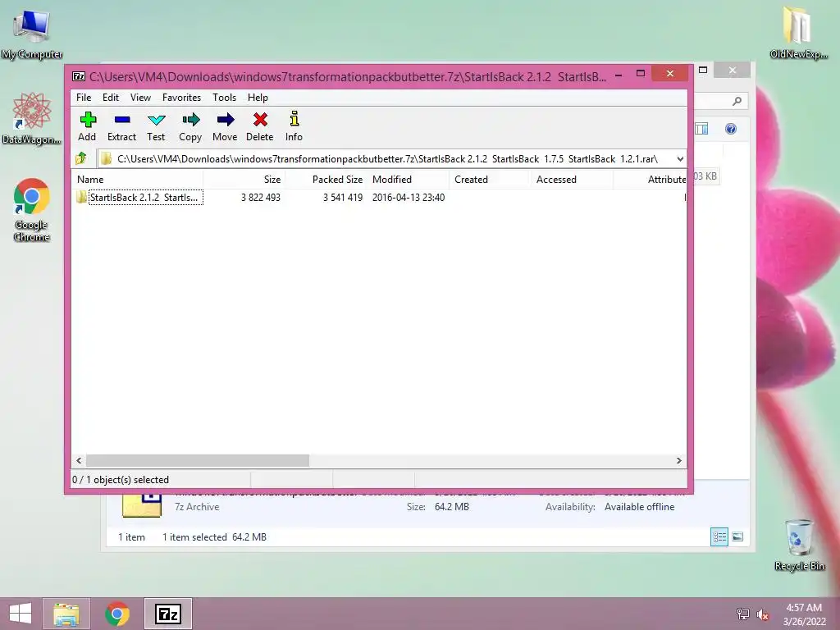Click the muted volume tray icon
Viewport: 840px width, 630px height.
763,614
